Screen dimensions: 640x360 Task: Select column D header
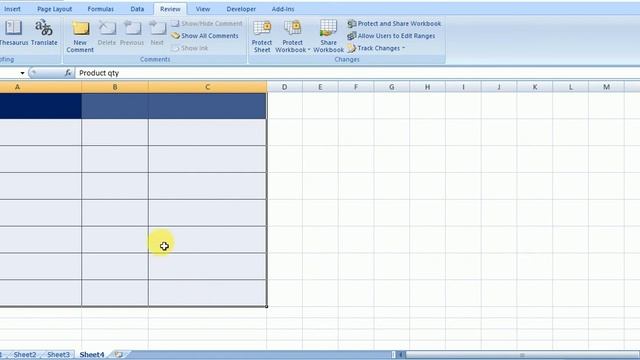pyautogui.click(x=284, y=87)
